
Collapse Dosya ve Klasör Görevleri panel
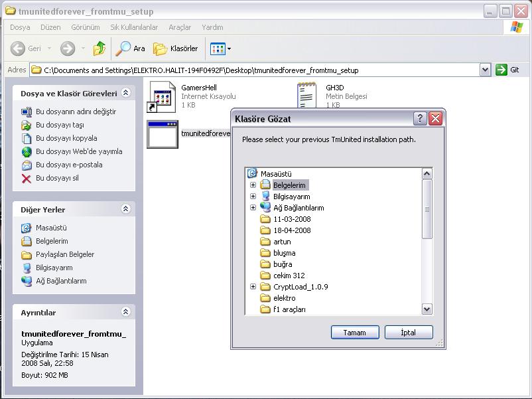(125, 93)
